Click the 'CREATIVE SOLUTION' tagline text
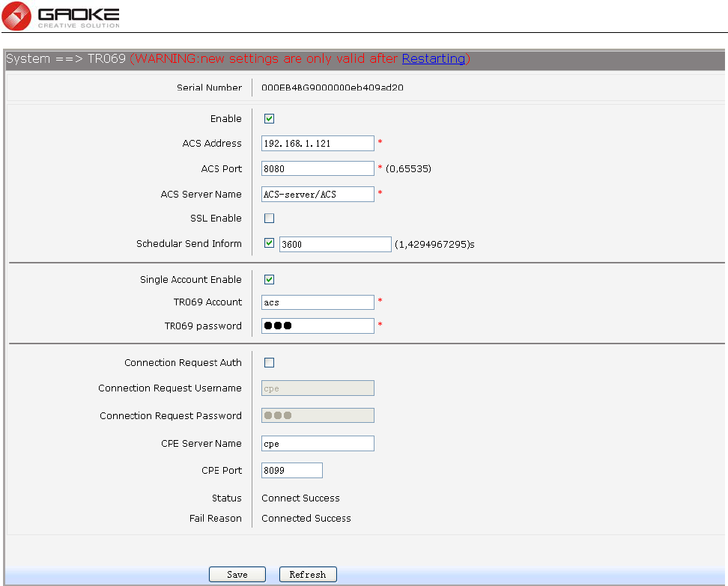The width and height of the screenshot is (728, 586). (x=79, y=25)
